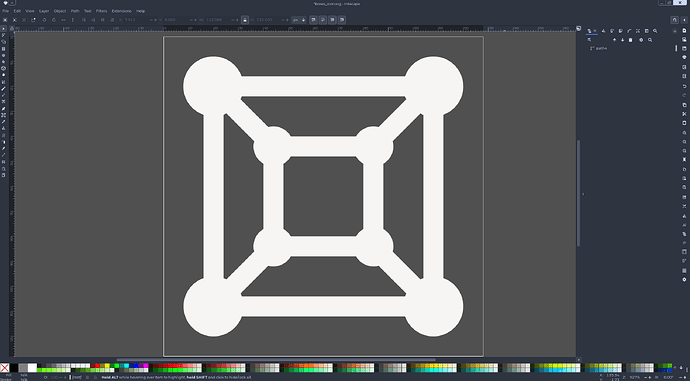Screen dimensions: 690x381
Task: Select the Node edit tool
Action: [4, 35]
